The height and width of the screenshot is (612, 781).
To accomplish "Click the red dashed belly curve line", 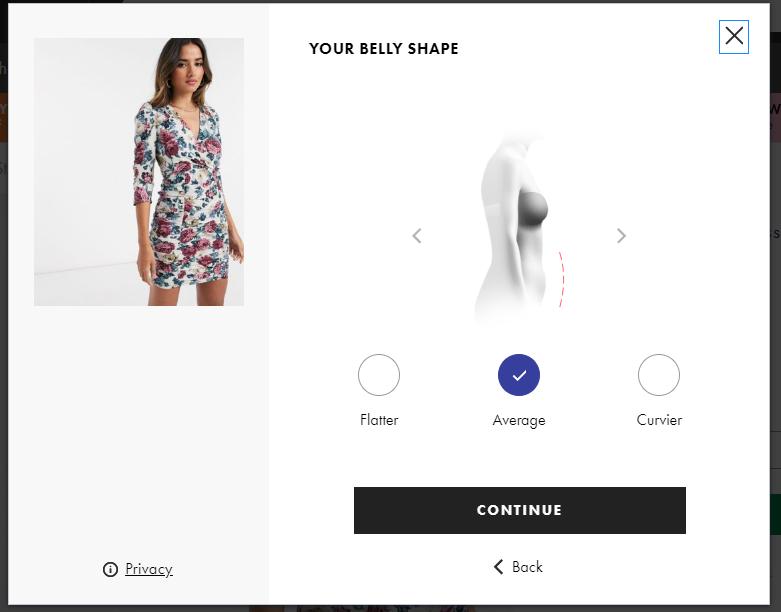I will click(x=561, y=279).
